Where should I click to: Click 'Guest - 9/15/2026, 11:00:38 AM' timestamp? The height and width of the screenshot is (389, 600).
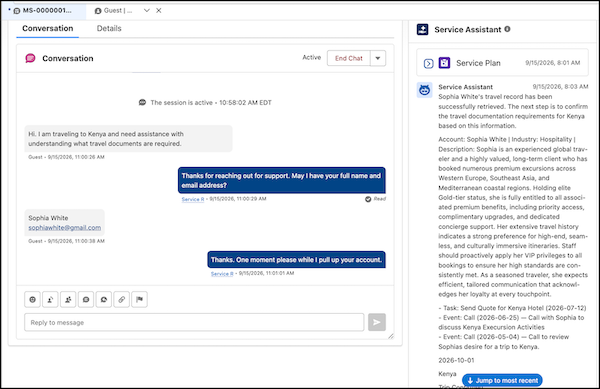(66, 241)
